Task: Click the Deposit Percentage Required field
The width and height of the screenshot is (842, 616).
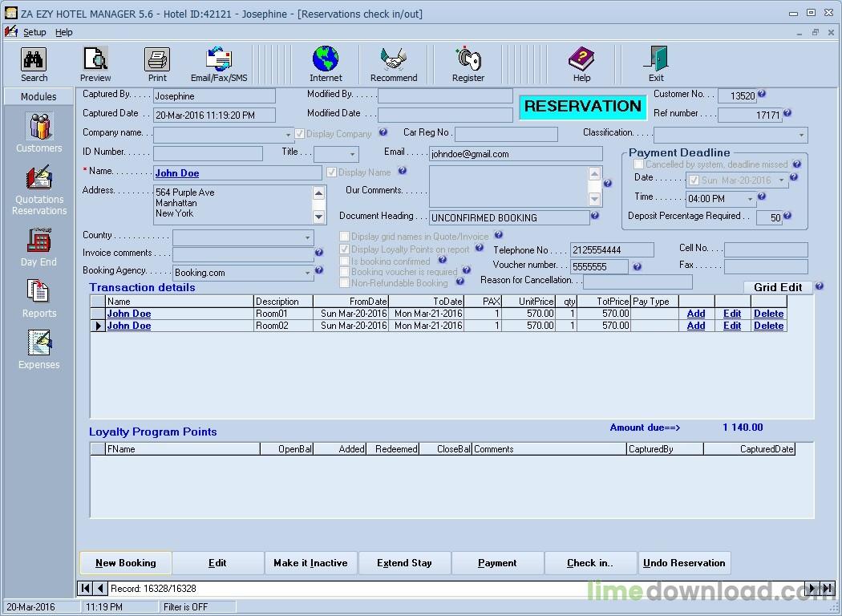Action: click(x=769, y=217)
